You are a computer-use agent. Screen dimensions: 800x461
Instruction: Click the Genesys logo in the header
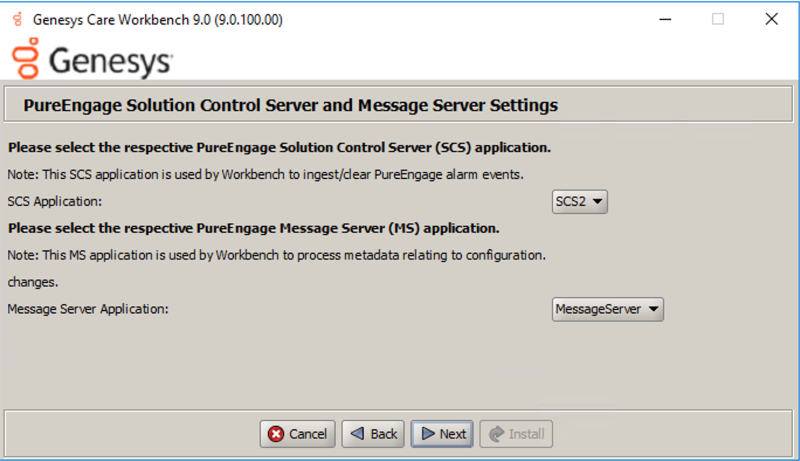[x=92, y=60]
